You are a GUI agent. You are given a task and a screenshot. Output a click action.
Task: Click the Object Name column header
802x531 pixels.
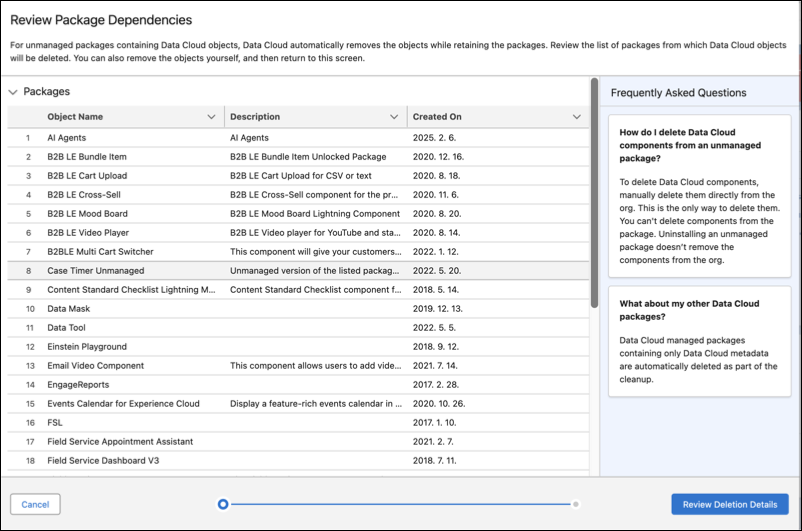[75, 117]
